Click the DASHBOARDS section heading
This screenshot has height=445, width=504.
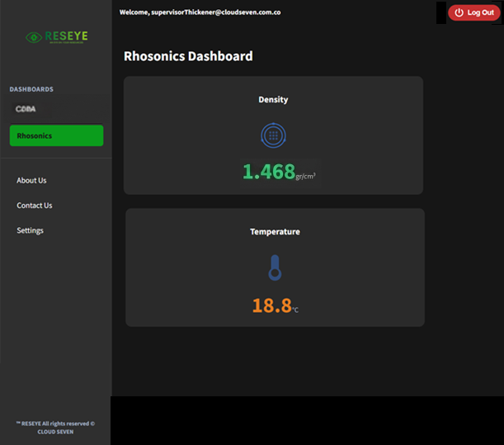(x=31, y=89)
